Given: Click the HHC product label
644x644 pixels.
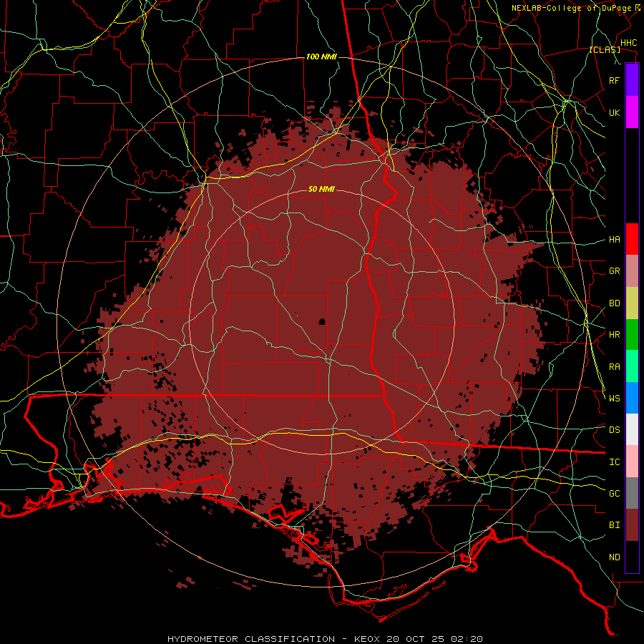Looking at the screenshot, I should (x=628, y=43).
